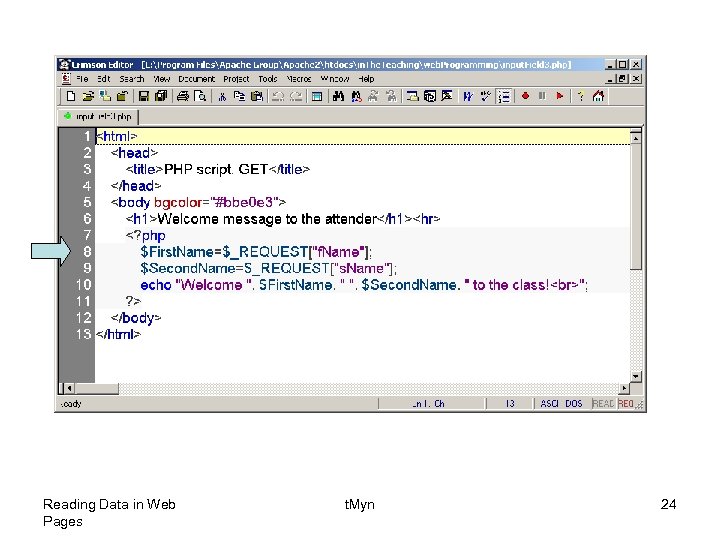Click the Crimson Editor document menu icon
This screenshot has width=720, height=540.
(66, 79)
